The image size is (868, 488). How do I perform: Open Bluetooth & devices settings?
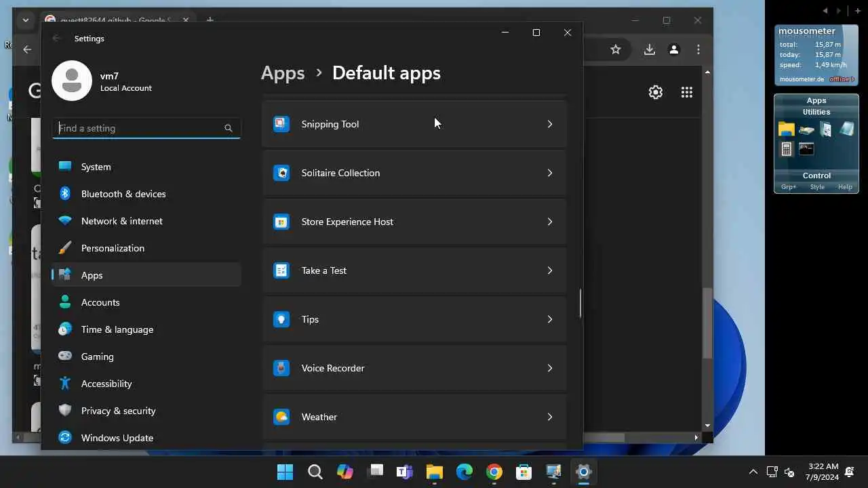pos(146,194)
